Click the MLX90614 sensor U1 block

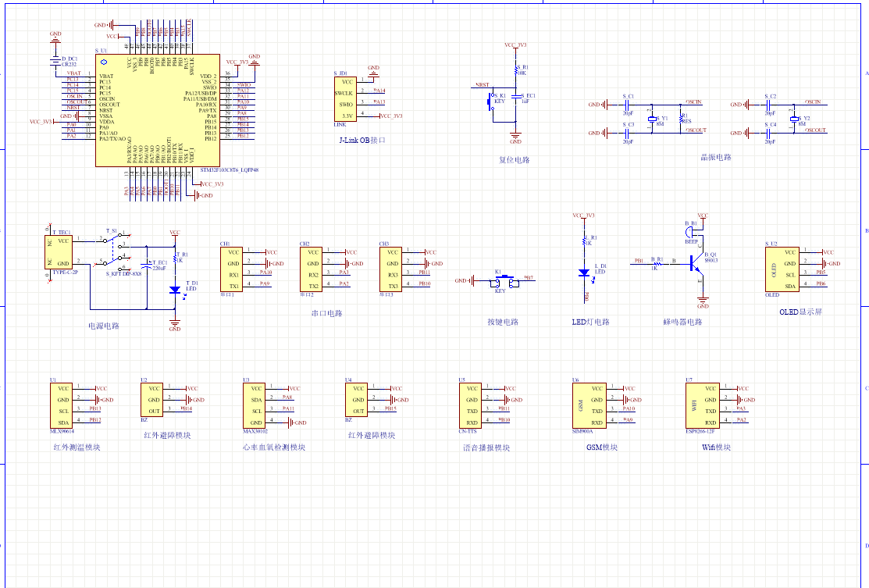point(64,405)
